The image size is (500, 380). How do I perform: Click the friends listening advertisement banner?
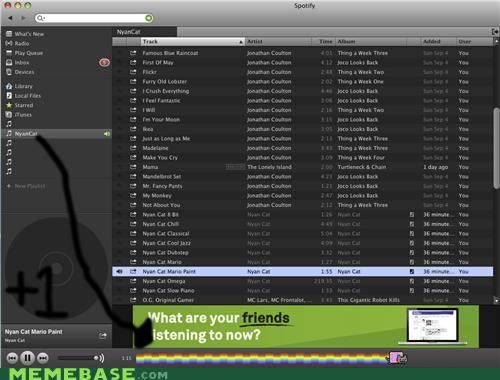(306, 326)
